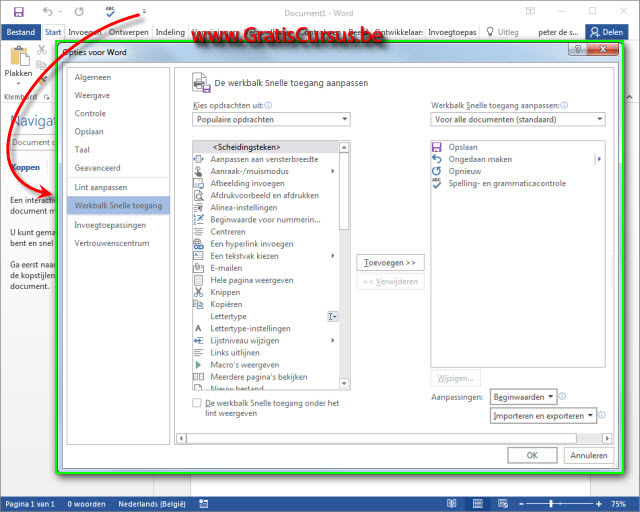
Task: Click command list scroll down arrow
Action: pyautogui.click(x=344, y=383)
